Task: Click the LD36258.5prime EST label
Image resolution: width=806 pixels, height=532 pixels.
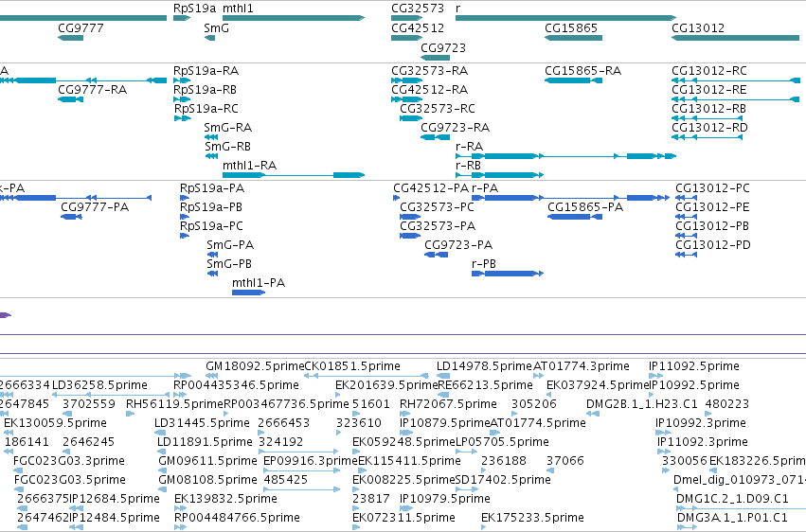Action: 100,385
